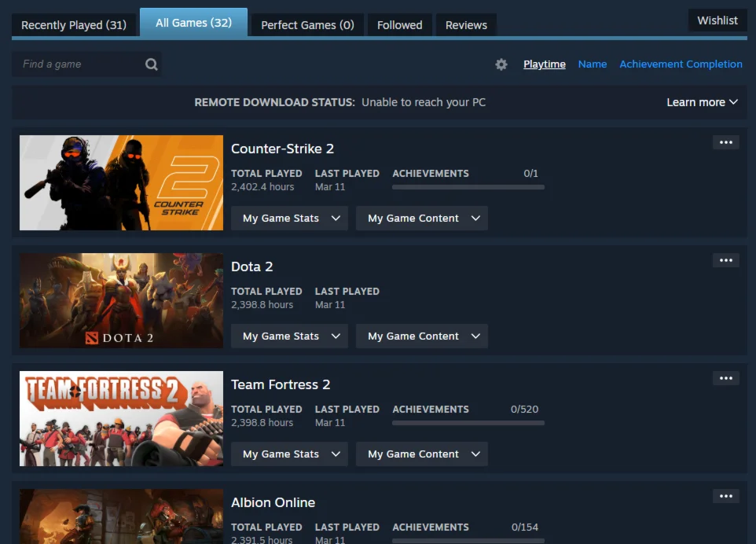
Task: Expand My Game Content for Team Fortress 2
Action: (422, 454)
